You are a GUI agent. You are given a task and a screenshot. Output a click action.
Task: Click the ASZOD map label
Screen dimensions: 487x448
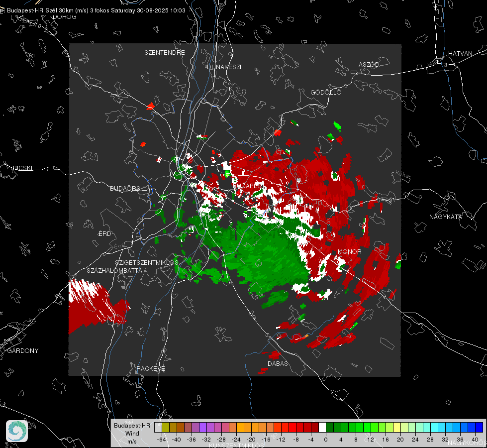369,65
